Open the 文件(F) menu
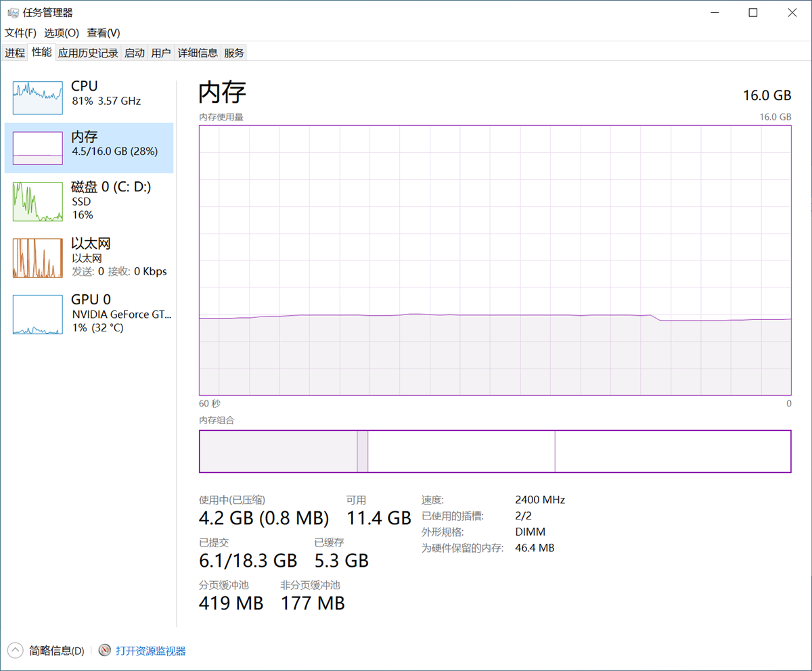 (x=20, y=33)
